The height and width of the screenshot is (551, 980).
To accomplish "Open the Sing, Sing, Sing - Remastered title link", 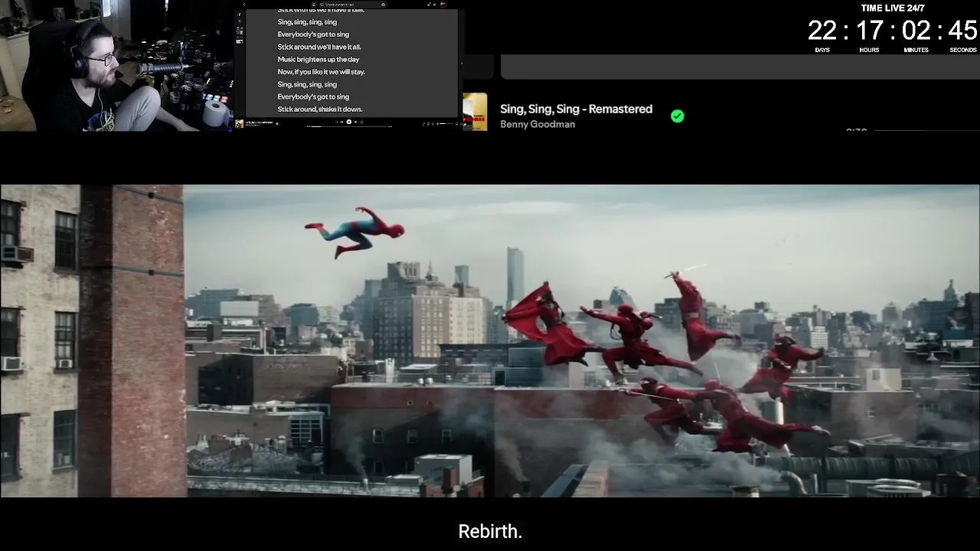I will pyautogui.click(x=576, y=109).
